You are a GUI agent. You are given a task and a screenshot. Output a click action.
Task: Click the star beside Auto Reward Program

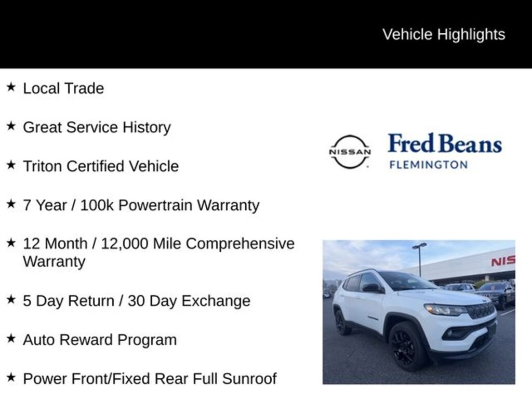click(x=11, y=339)
